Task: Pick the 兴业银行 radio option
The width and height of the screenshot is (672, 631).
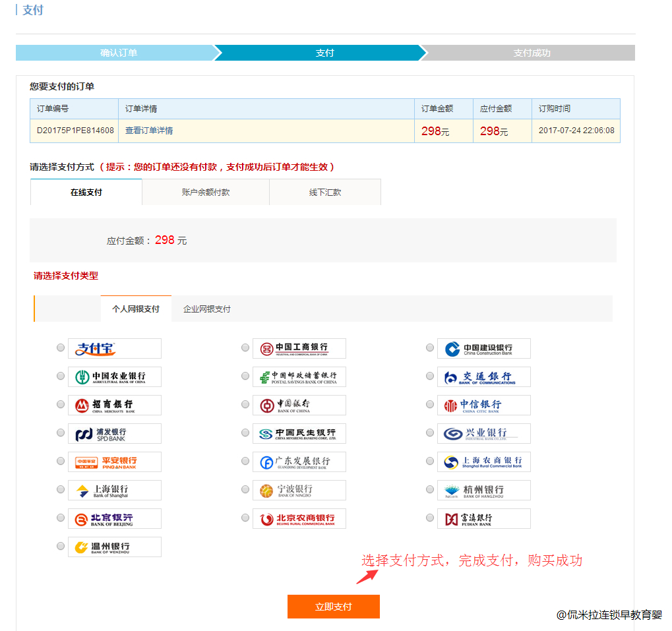Action: click(x=430, y=433)
